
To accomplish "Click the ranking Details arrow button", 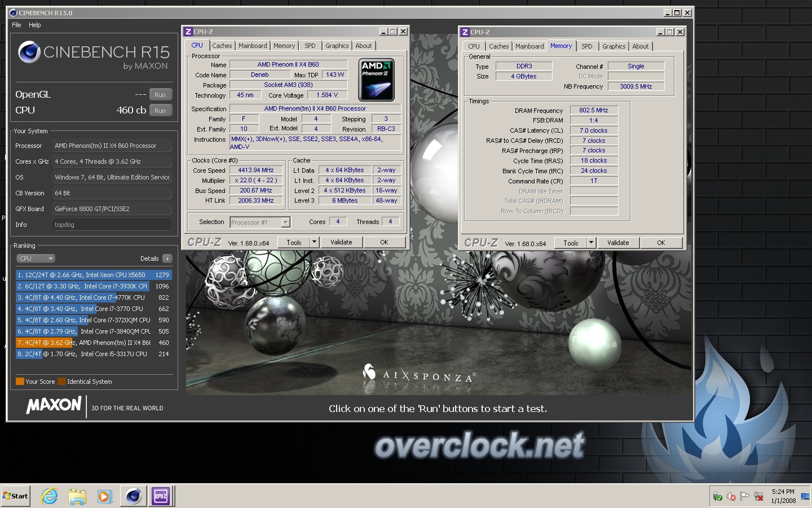I will click(167, 259).
